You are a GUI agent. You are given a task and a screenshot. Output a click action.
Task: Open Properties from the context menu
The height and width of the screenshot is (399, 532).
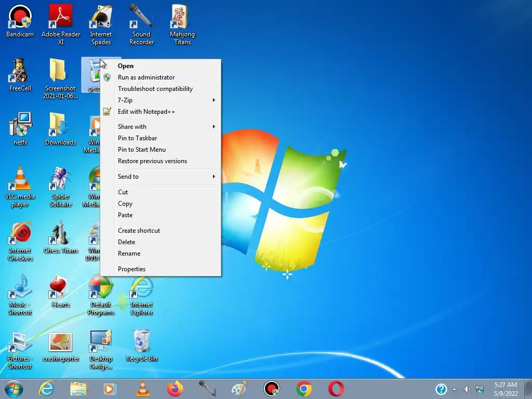[x=161, y=269]
